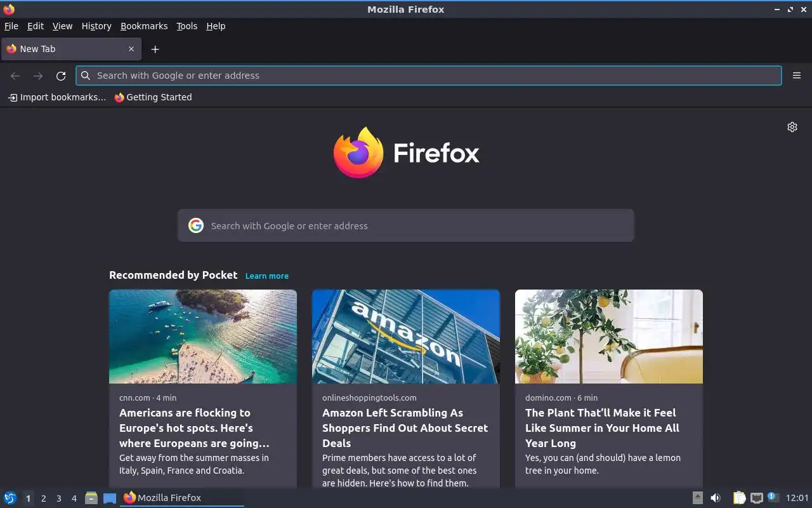Click the removable media eject tray icon
Viewport: 812px width, 508px height.
pos(698,498)
